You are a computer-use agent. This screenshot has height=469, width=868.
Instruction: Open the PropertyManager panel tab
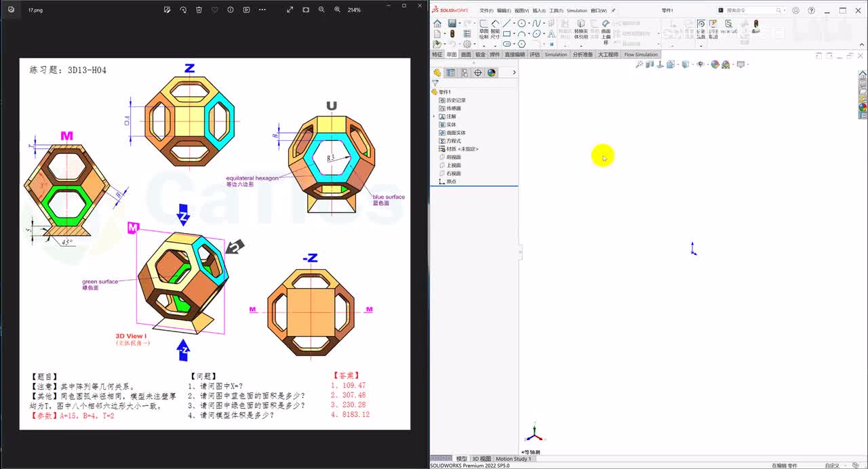[x=451, y=73]
